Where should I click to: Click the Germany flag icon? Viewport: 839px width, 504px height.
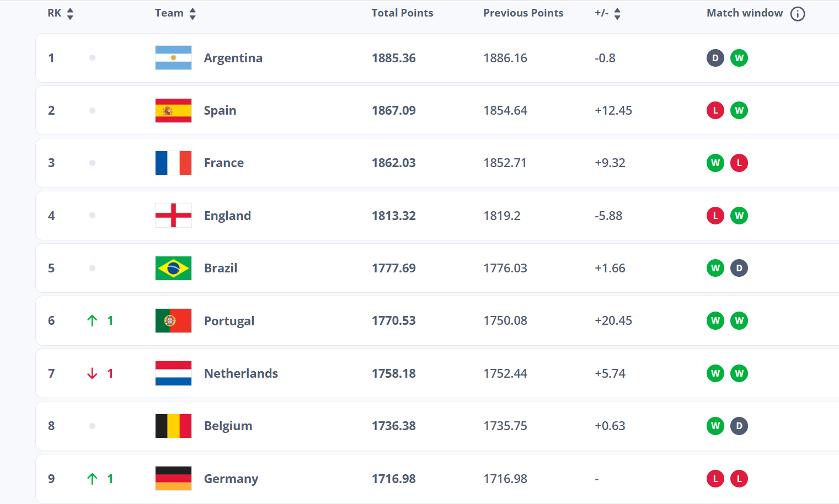[x=173, y=479]
